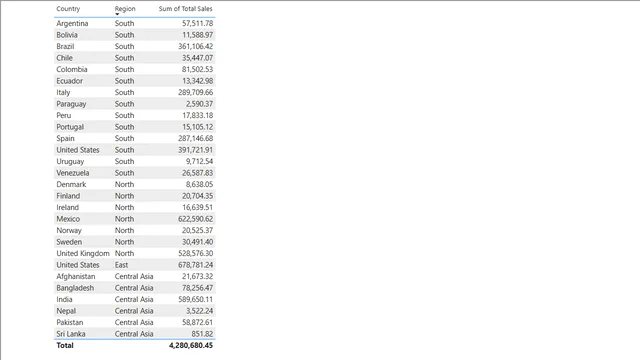640x360 pixels.
Task: Click the 9,712.54 sales value
Action: click(x=200, y=161)
